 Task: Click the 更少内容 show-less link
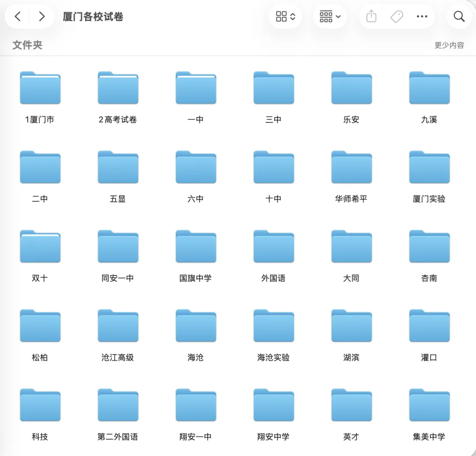pyautogui.click(x=449, y=45)
